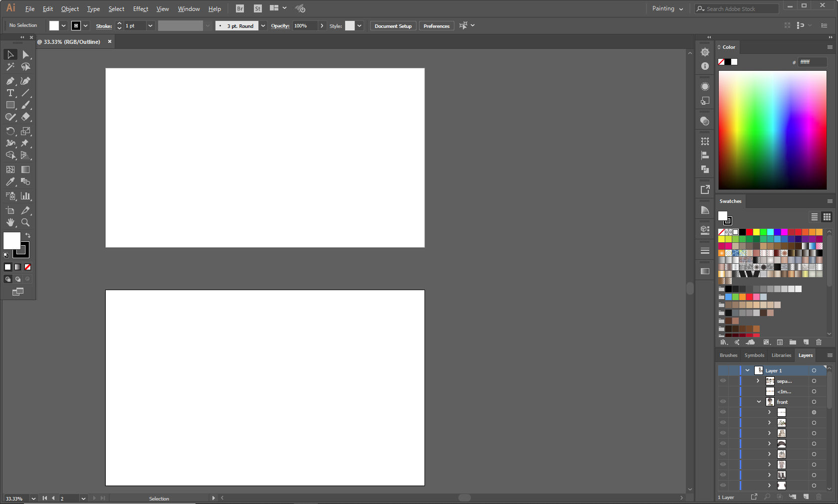Select the Eyedropper tool
Viewport: 838px width, 504px height.
point(10,182)
